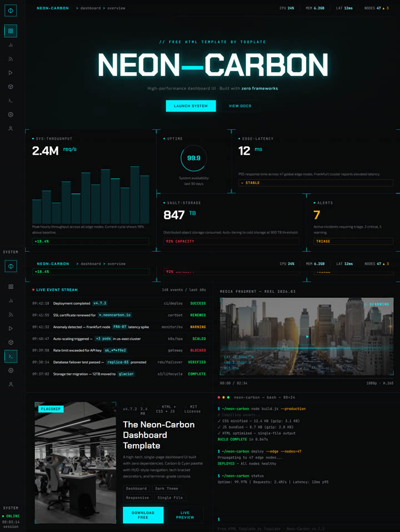
Task: Click the LAUNCH SYSTEM button
Action: 191,106
